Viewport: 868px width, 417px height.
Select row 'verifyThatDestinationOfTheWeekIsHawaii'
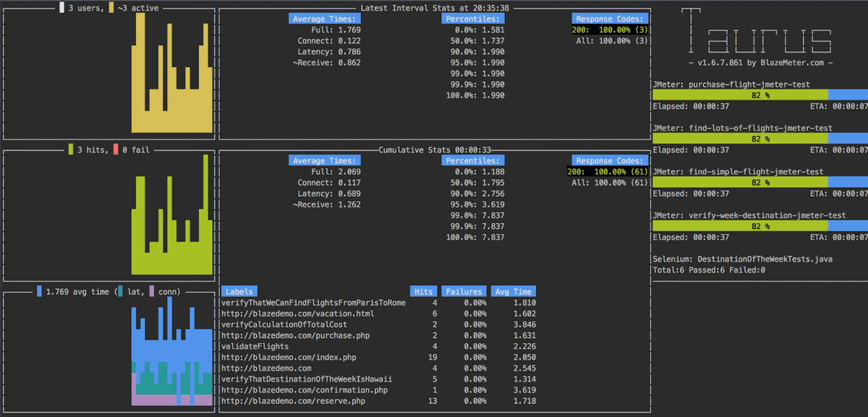(378, 379)
